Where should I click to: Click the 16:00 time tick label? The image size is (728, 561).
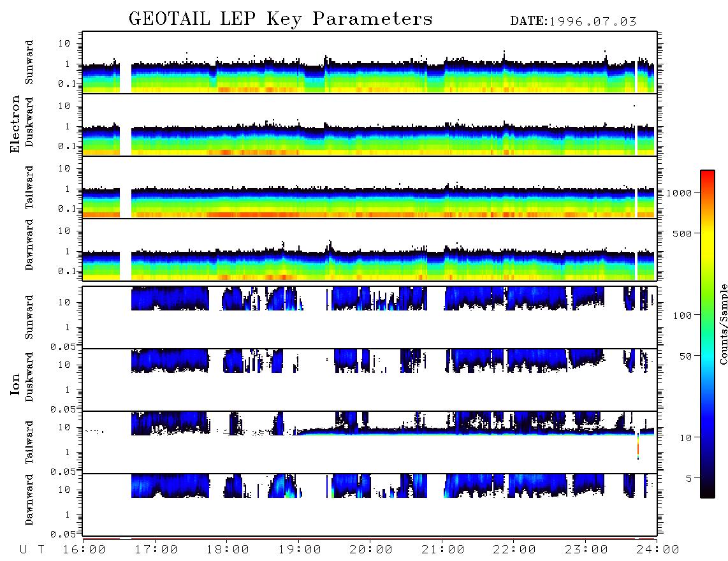[85, 550]
